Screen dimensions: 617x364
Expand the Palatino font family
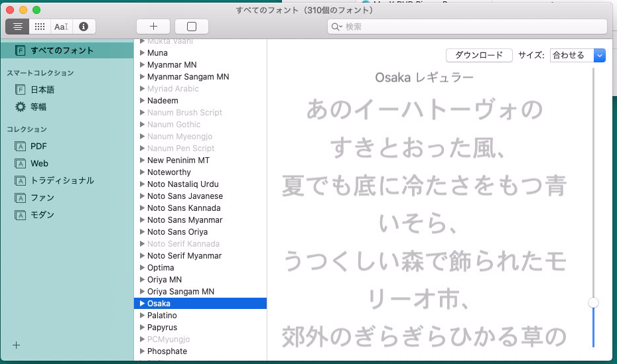click(142, 316)
